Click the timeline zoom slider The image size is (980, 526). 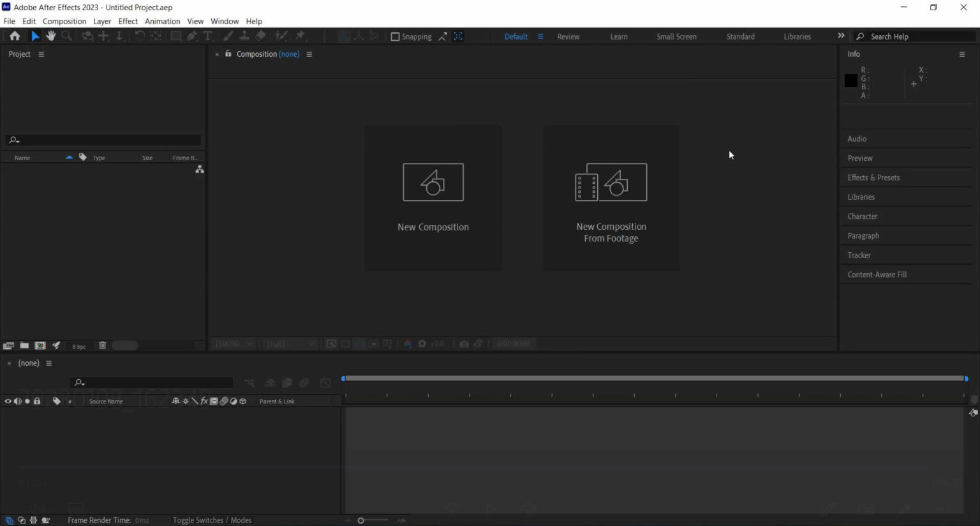point(361,520)
